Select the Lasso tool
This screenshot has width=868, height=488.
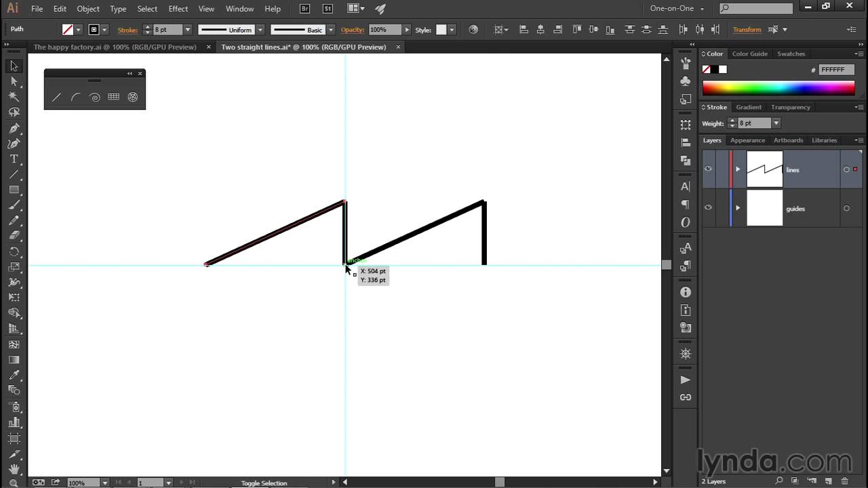[x=14, y=113]
